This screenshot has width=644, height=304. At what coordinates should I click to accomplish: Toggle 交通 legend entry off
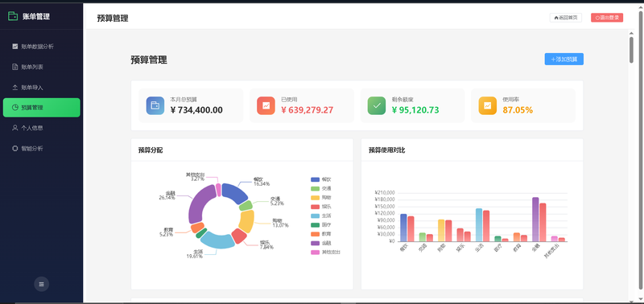321,188
